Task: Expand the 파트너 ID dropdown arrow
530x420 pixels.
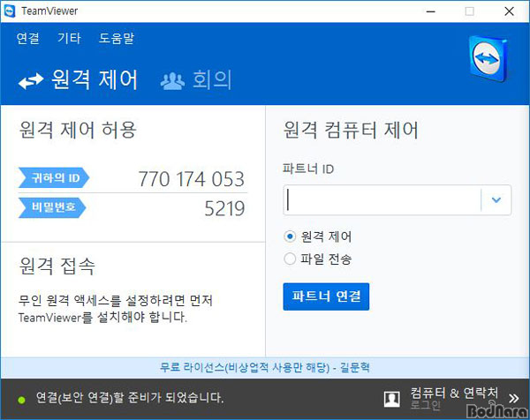Action: coord(496,200)
